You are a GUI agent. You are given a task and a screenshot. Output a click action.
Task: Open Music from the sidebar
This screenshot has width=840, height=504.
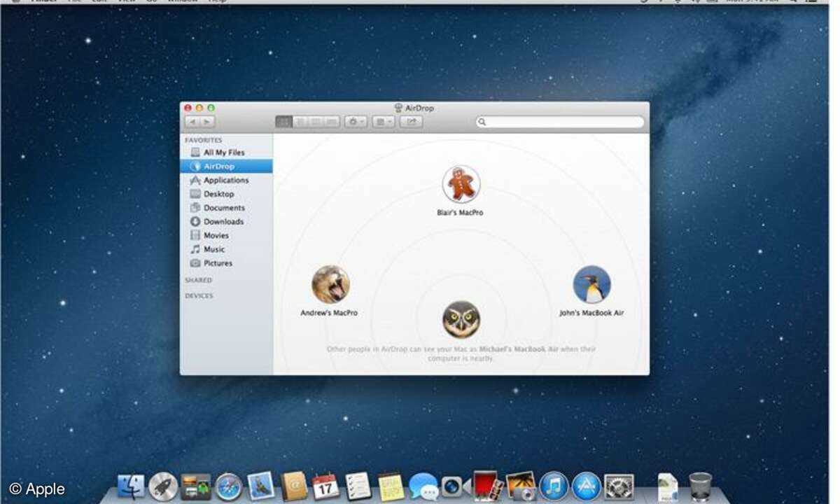[225, 249]
